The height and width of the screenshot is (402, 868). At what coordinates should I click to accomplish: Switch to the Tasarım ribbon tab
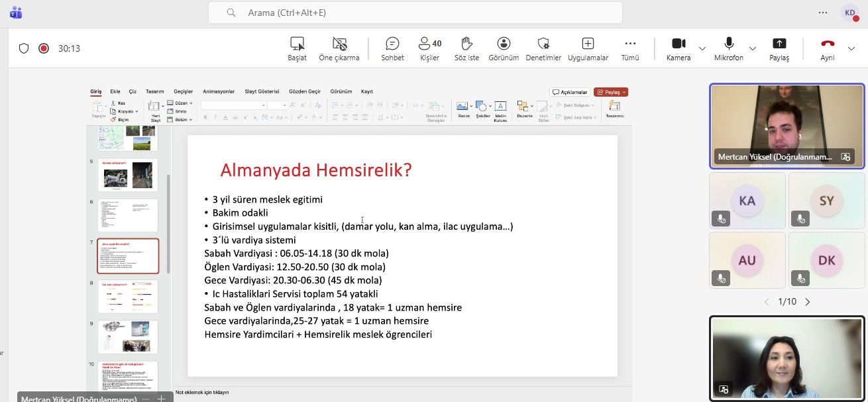[154, 91]
